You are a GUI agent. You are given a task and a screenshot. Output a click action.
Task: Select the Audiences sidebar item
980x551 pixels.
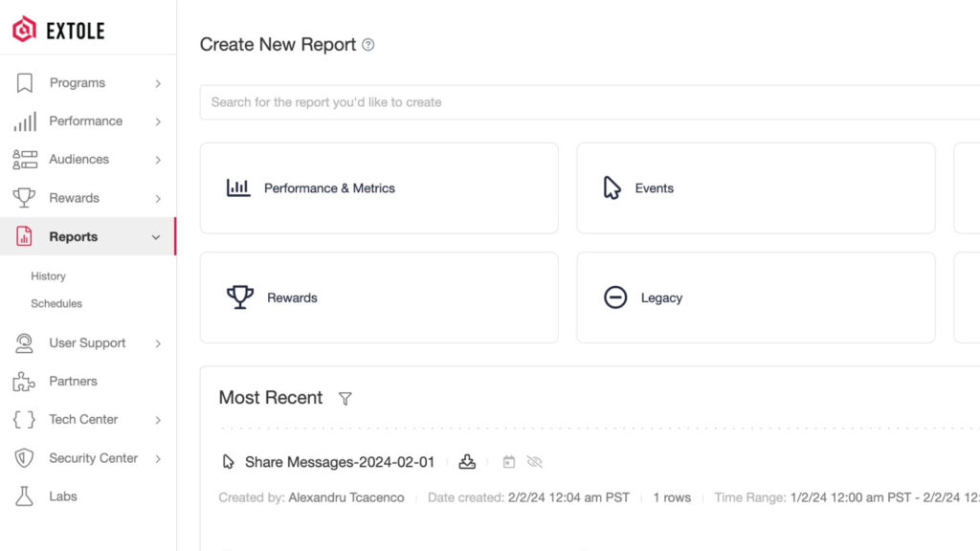point(78,160)
